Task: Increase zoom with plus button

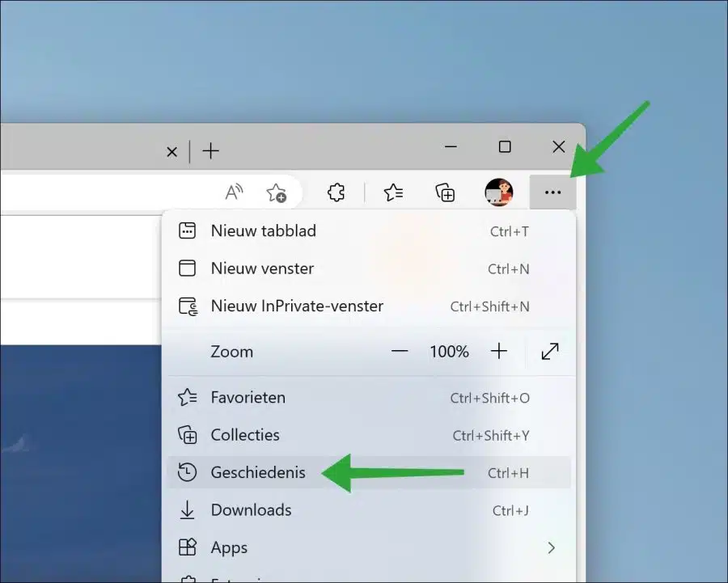Action: 498,352
